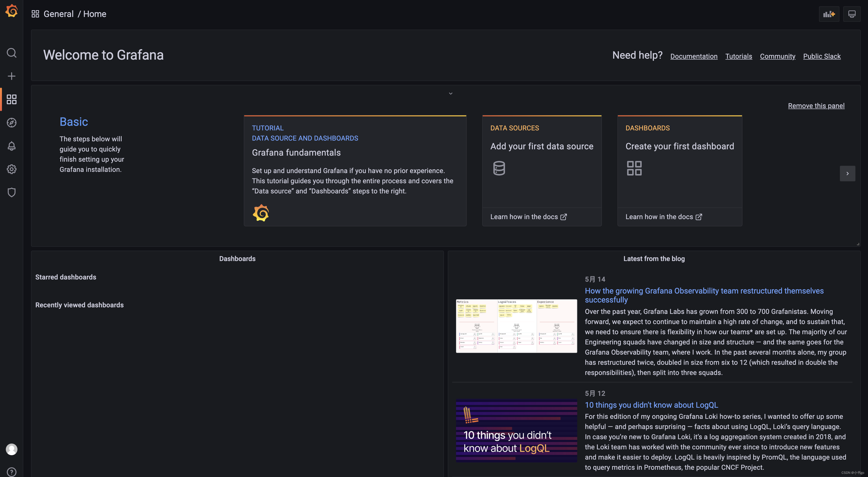Click Starred dashboards heading
This screenshot has width=868, height=477.
pos(66,277)
